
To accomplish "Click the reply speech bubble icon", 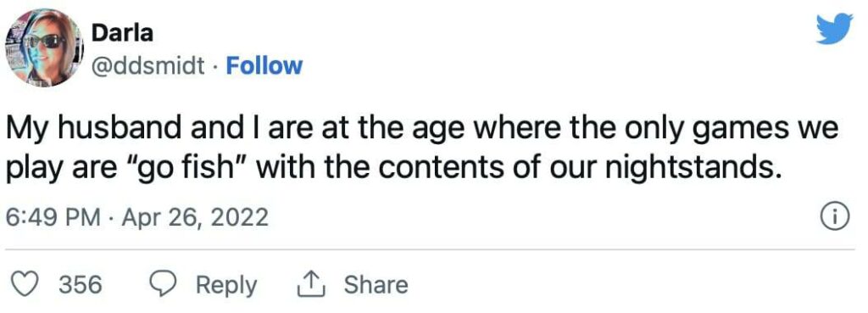I will (162, 285).
